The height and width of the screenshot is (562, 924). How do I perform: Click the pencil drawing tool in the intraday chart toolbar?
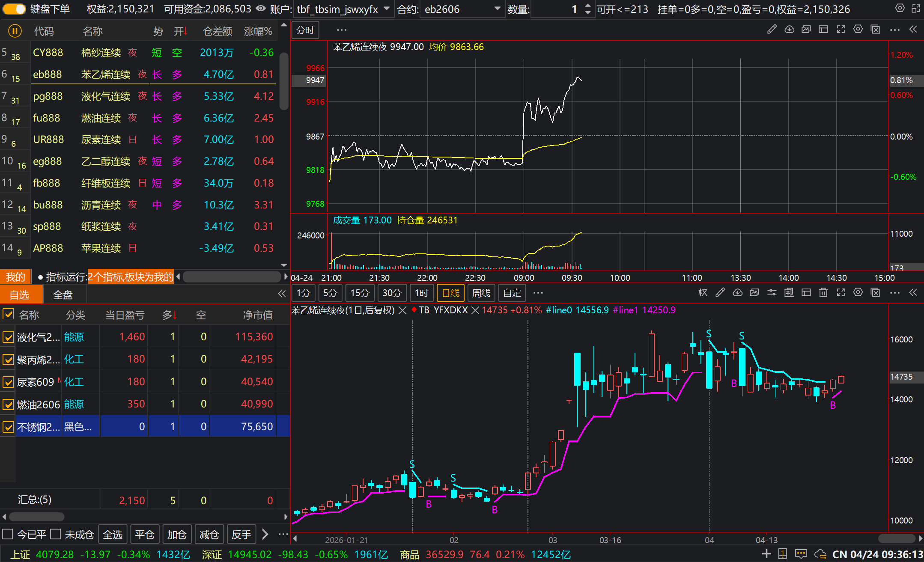pyautogui.click(x=772, y=30)
